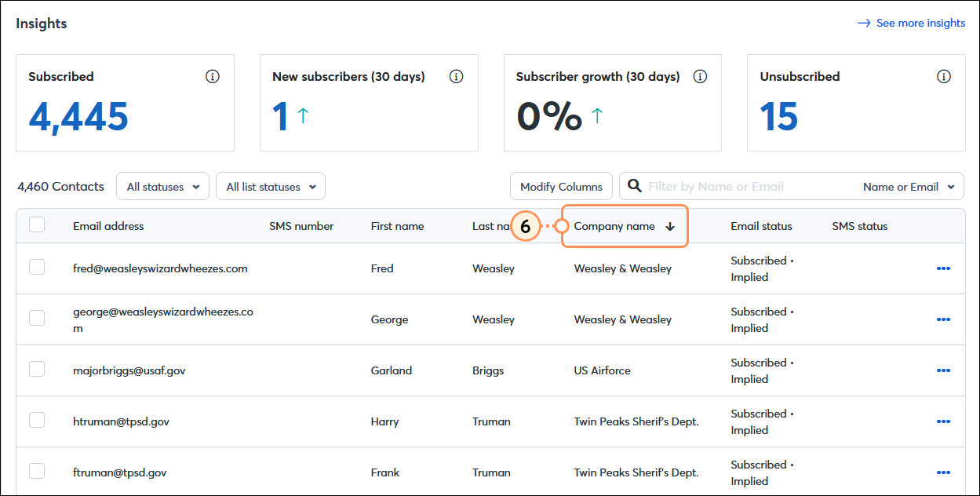The height and width of the screenshot is (496, 980).
Task: Click first name Frank
Action: (x=385, y=472)
